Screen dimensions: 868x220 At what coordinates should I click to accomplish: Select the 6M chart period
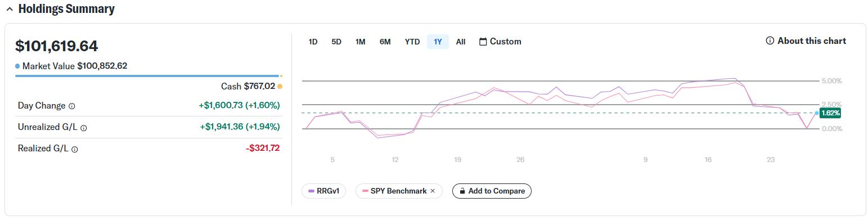385,42
